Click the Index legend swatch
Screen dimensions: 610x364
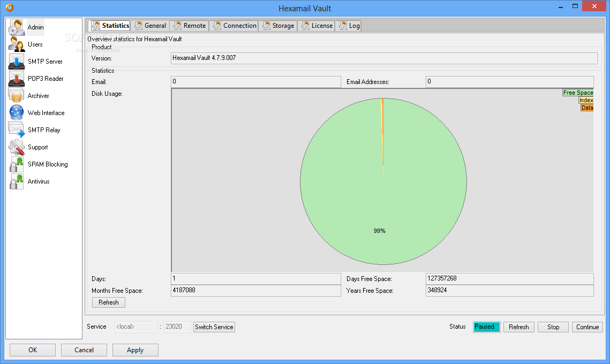point(586,100)
